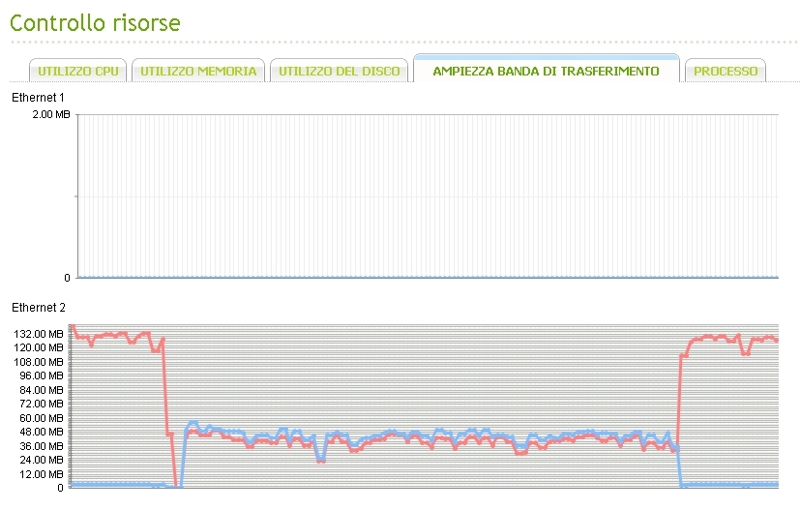800x511 pixels.
Task: Click the AMPIEZZA BANDA DI TRASFERIMENTO tab
Action: click(546, 71)
